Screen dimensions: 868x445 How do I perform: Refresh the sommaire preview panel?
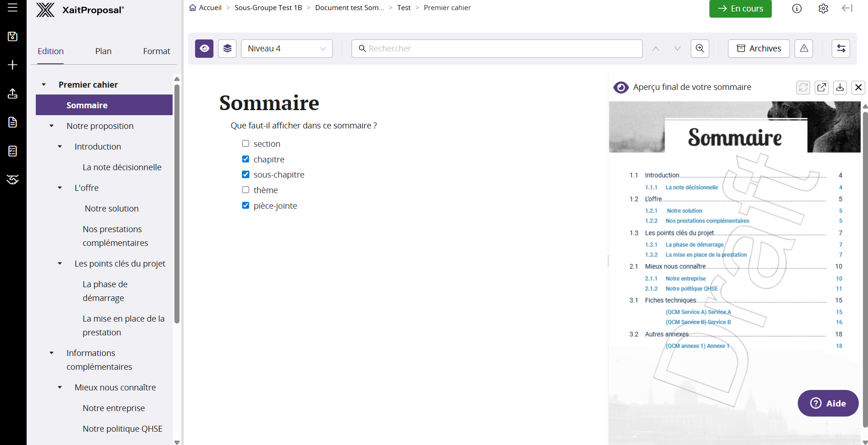pos(803,87)
